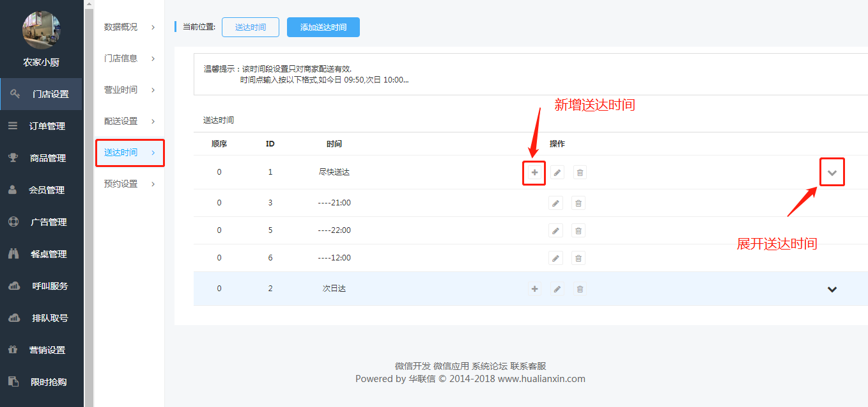Viewport: 868px width, 407px height.
Task: Delete the ----21:00 time row
Action: click(x=578, y=203)
